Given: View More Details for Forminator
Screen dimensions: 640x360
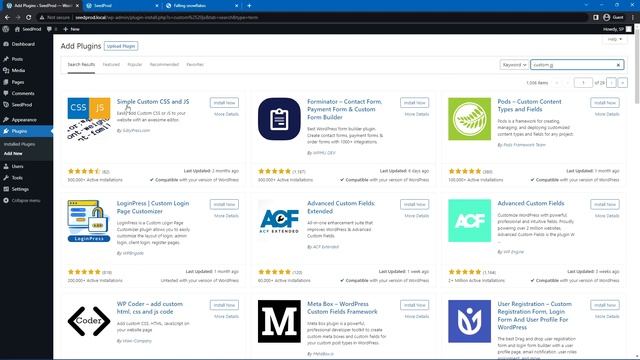Looking at the screenshot, I should click(417, 114).
